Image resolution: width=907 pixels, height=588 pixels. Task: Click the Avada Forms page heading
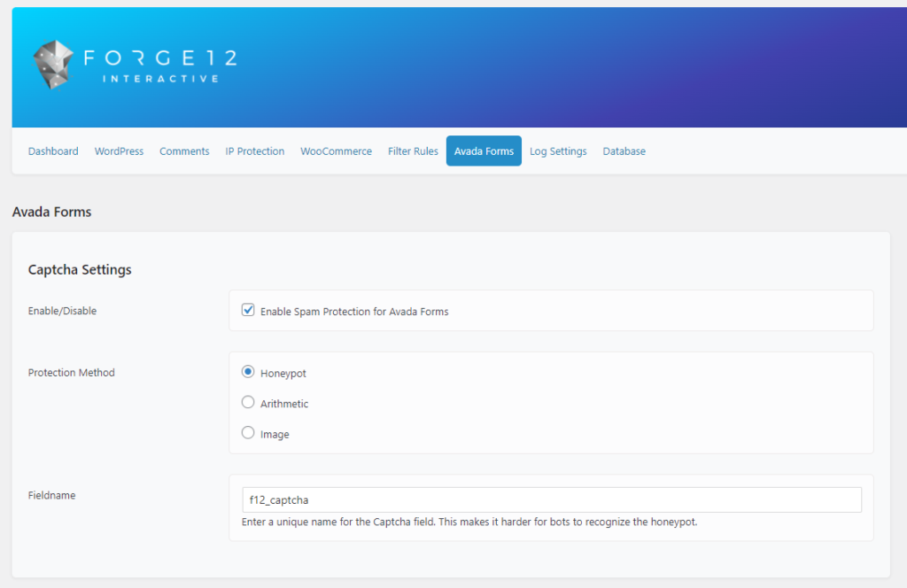pos(52,212)
